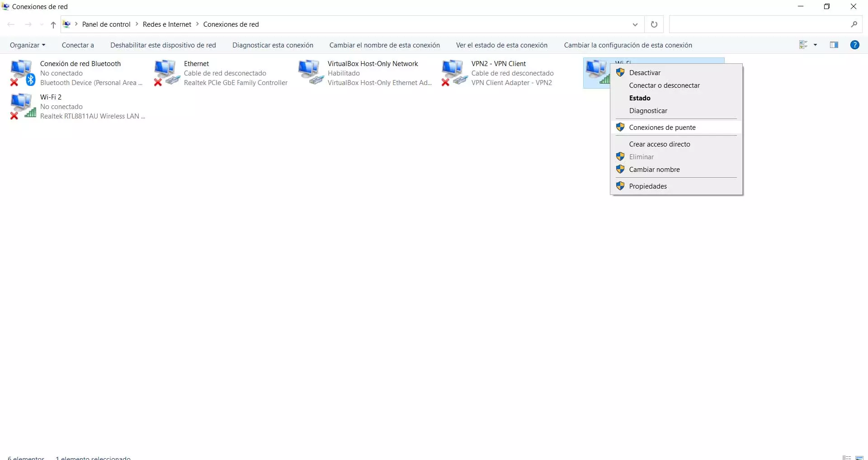This screenshot has width=868, height=460.
Task: Navigate to Panel de control breadcrumb
Action: [106, 24]
